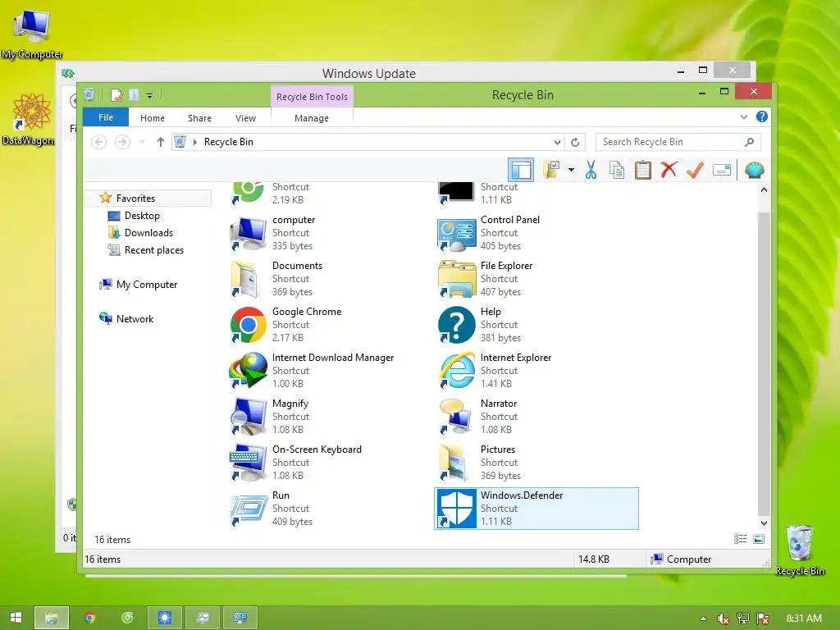The image size is (840, 630).
Task: Click the Windows Start button
Action: coord(16,618)
